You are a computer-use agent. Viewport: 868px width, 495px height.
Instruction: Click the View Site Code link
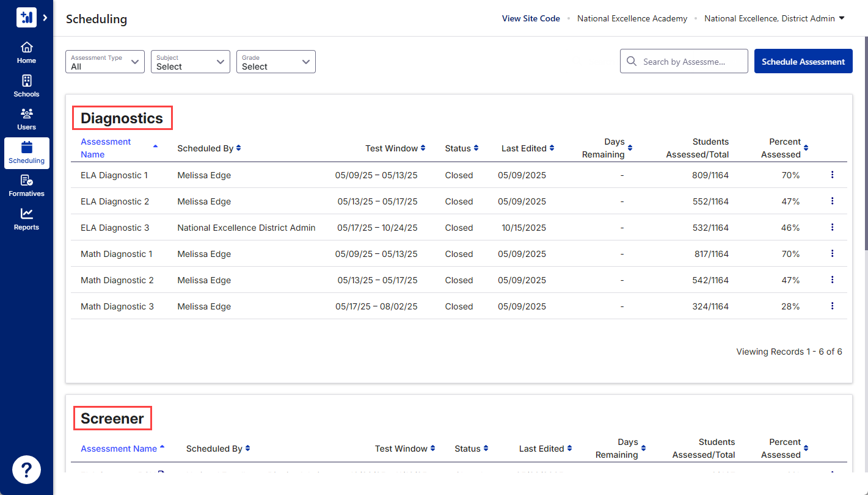531,18
